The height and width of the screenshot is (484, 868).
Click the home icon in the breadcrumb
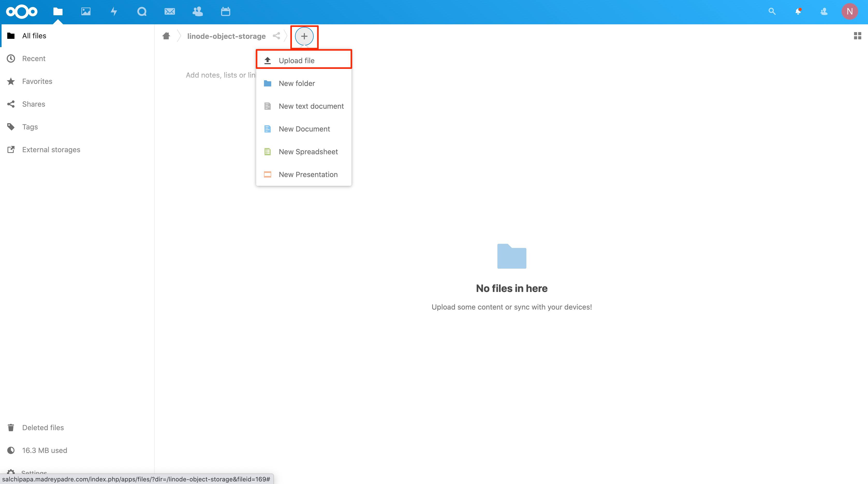pos(166,36)
